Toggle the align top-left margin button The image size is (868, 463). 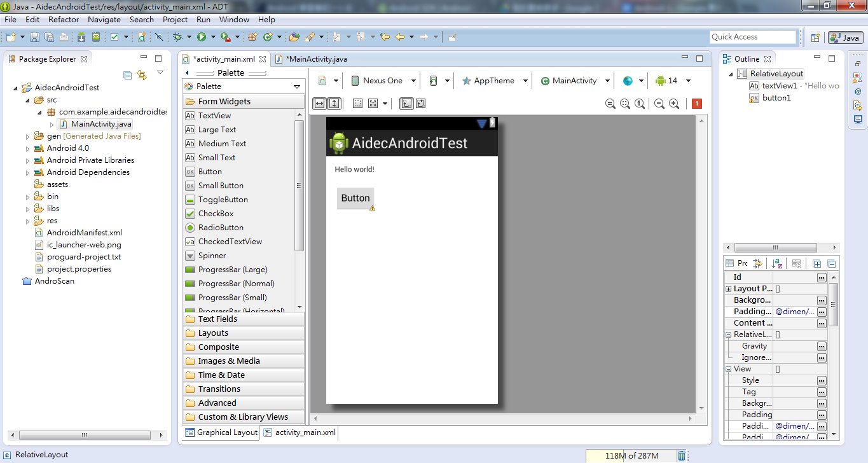point(406,103)
